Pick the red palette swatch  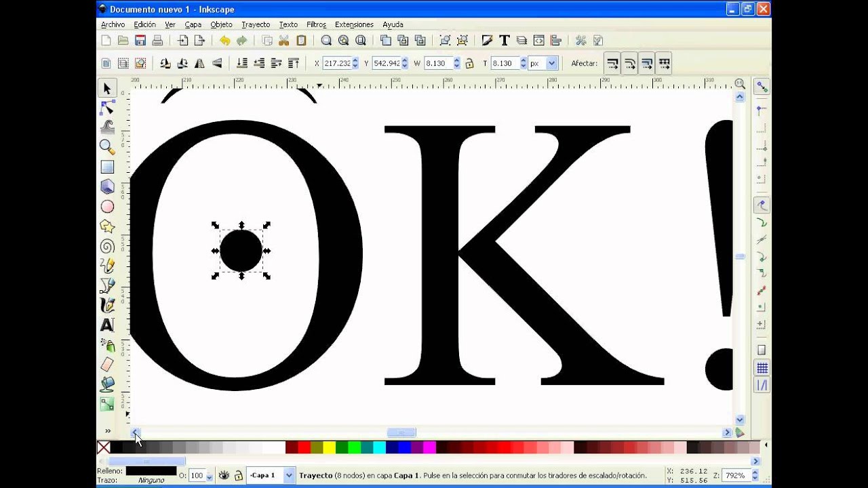pos(304,447)
